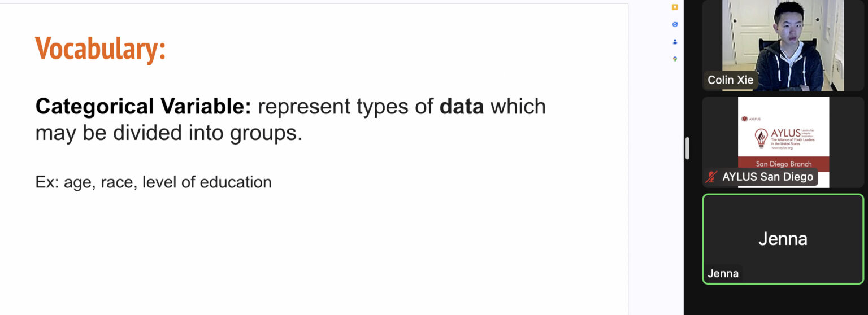The height and width of the screenshot is (315, 868).
Task: Select Colin Xie's video tile
Action: click(x=783, y=45)
